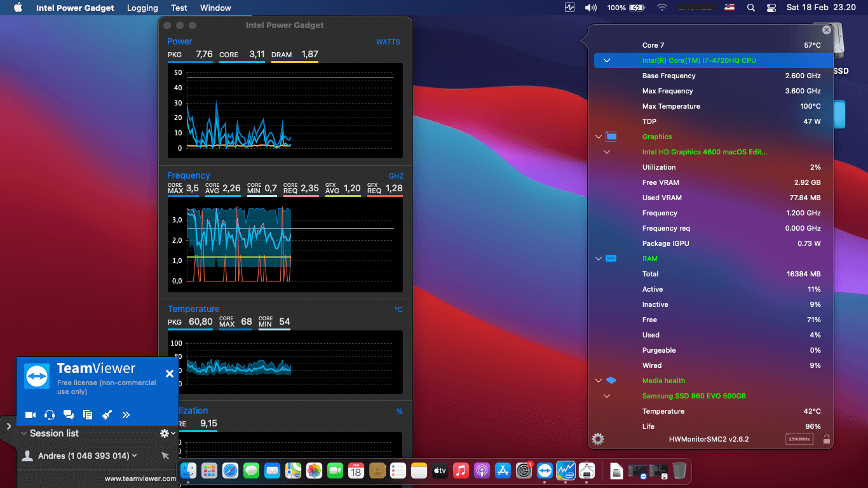This screenshot has width=868, height=488.
Task: Open Intel Power Gadget from the Dock
Action: pos(566,471)
